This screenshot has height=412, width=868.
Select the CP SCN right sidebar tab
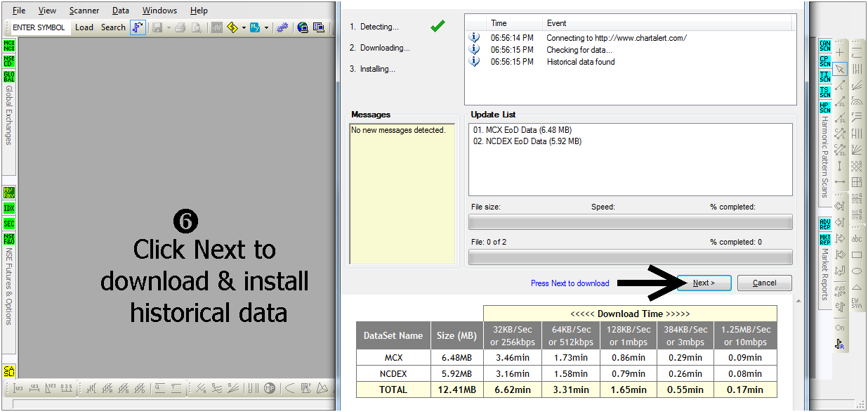[x=825, y=62]
